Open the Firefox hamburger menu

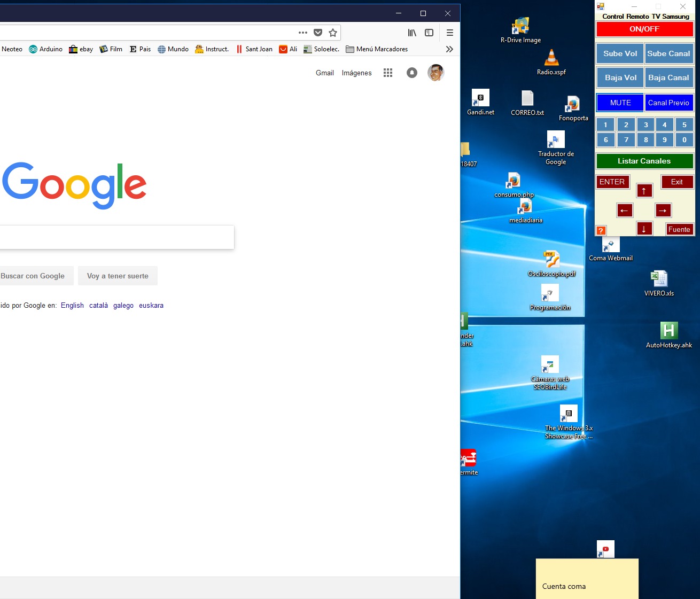(450, 33)
